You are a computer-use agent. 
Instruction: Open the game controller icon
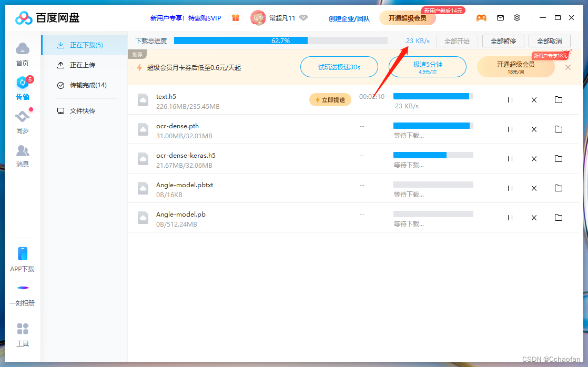pos(481,18)
